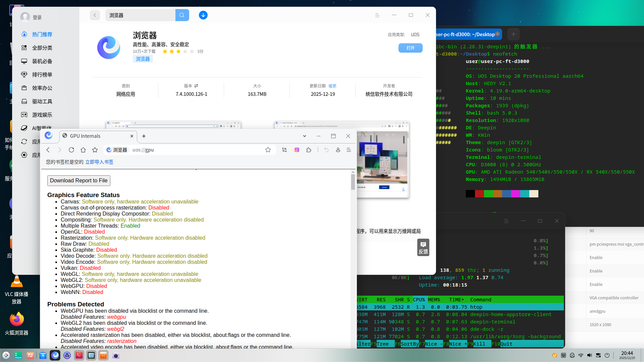
Task: Open the browser hamburger menu
Action: 349,150
